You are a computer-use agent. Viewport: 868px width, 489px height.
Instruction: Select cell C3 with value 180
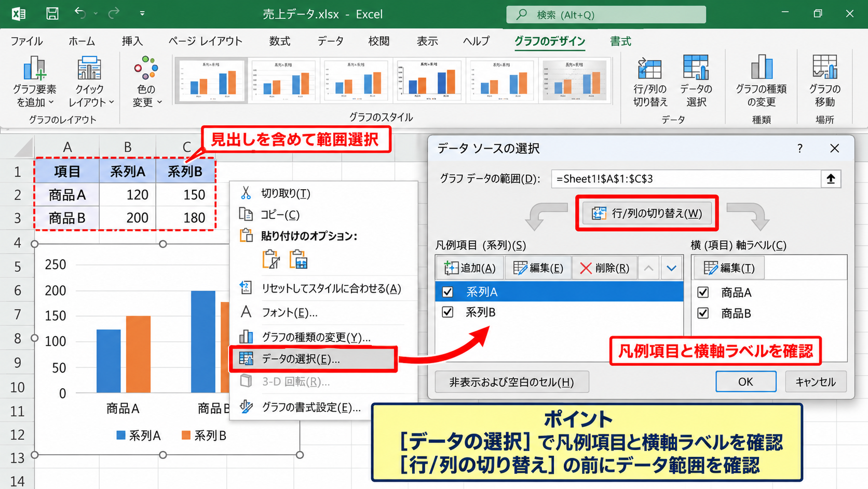[185, 218]
